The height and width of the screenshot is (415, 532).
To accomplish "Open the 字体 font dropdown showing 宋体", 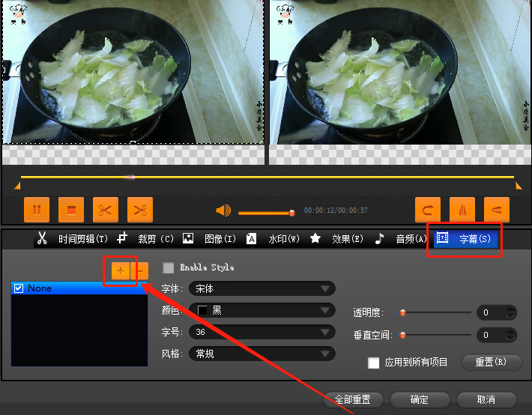I will click(x=262, y=288).
